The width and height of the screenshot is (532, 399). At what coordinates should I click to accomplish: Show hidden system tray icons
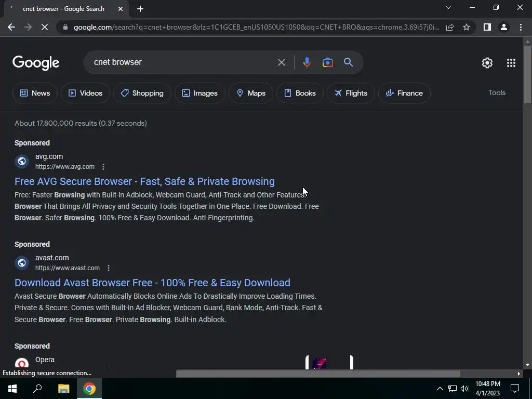(440, 389)
